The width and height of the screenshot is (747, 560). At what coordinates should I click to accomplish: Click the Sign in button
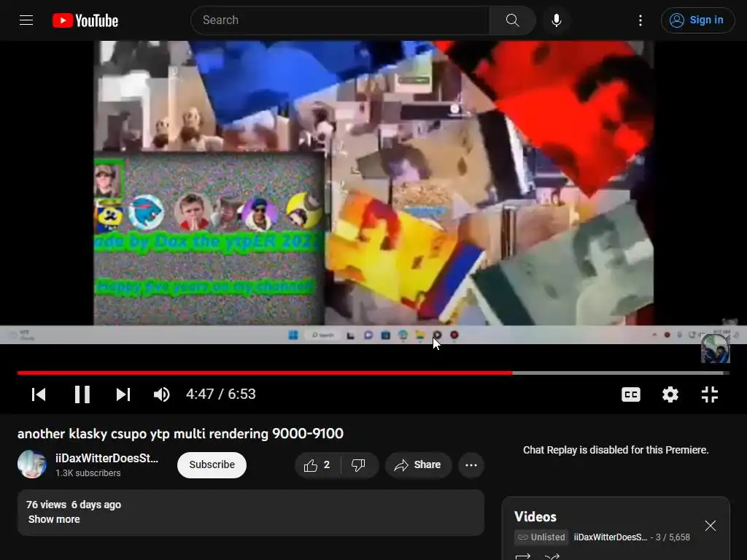pos(697,20)
